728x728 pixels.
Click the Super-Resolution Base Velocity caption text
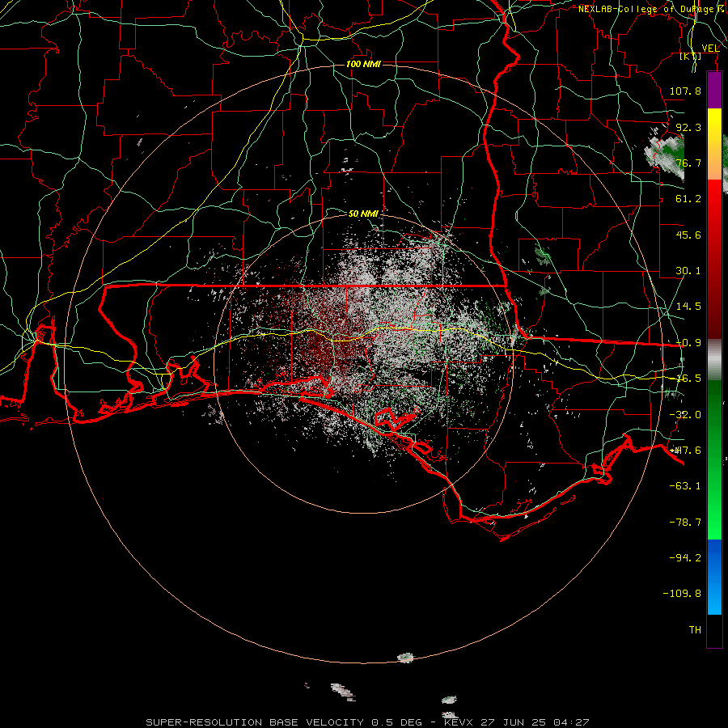click(x=368, y=722)
